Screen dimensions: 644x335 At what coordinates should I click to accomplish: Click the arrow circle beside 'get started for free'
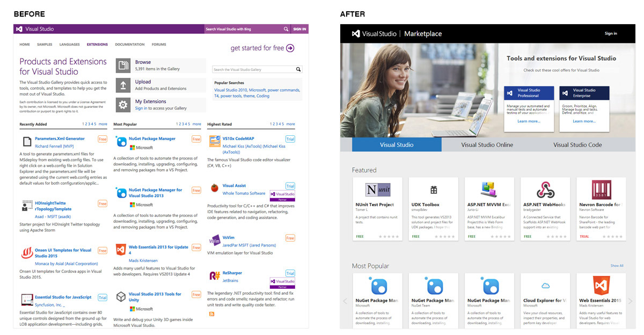(290, 48)
